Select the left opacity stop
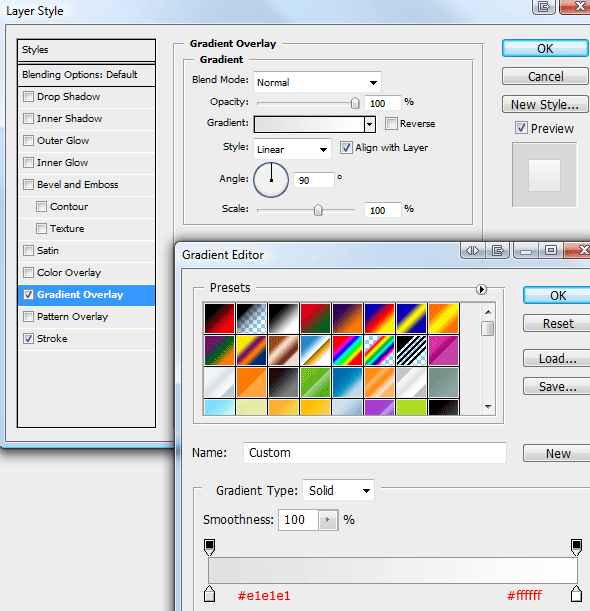 point(210,547)
